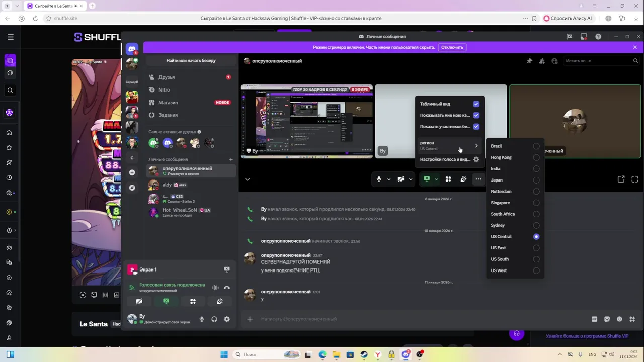Select Sydney region
The width and height of the screenshot is (644, 362).
tap(515, 225)
